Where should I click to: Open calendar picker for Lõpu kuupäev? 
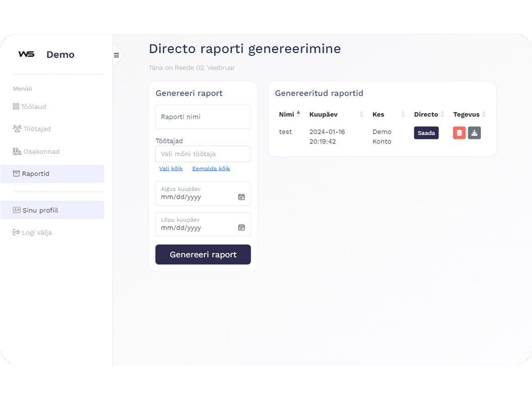[241, 228]
